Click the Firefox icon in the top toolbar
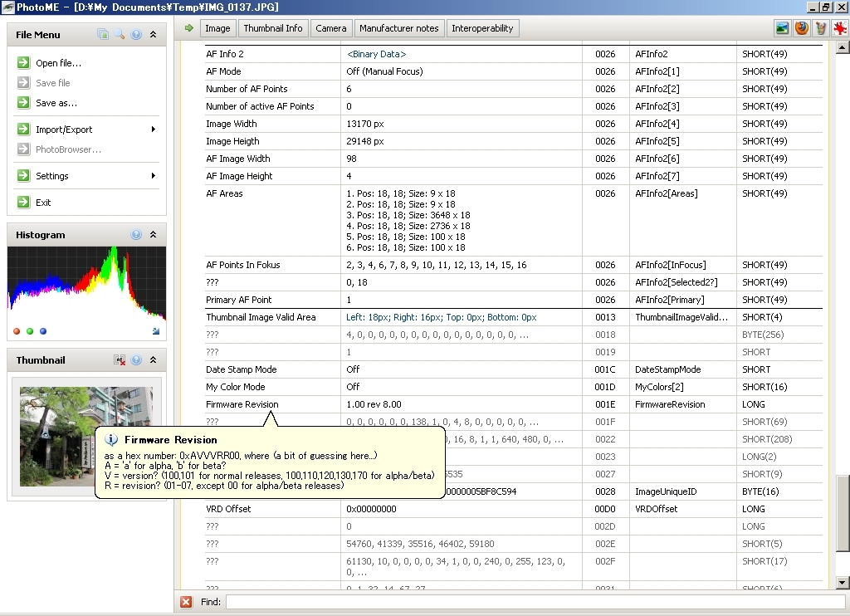The width and height of the screenshot is (850, 616). (x=801, y=27)
